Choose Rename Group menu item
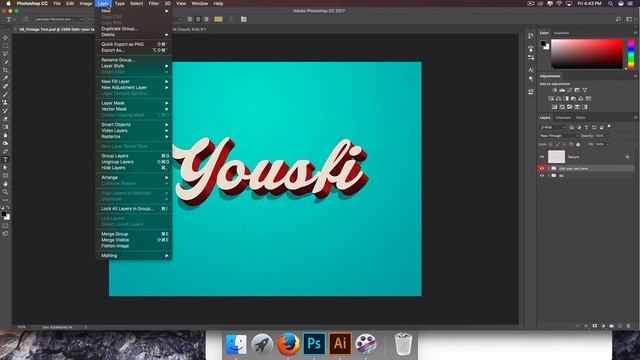The width and height of the screenshot is (640, 360). [134, 60]
